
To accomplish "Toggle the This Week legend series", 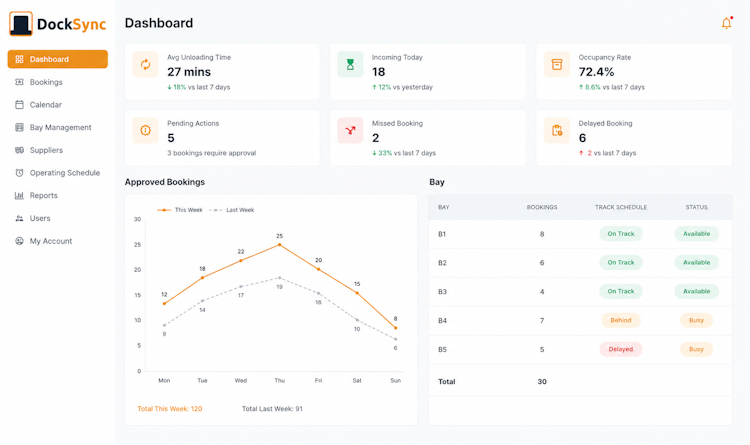I will 180,210.
